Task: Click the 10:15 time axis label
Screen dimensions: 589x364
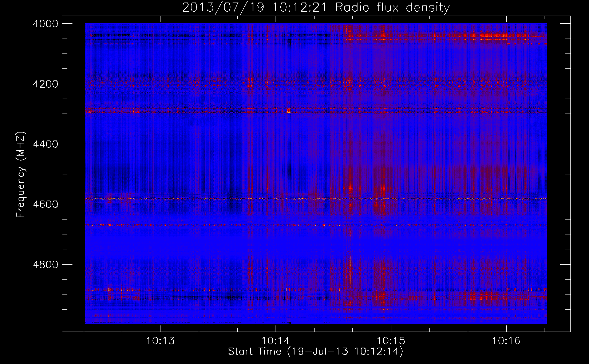Action: [391, 341]
